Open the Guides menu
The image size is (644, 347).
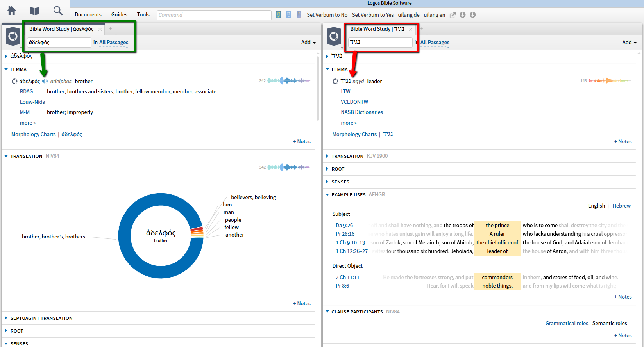119,14
